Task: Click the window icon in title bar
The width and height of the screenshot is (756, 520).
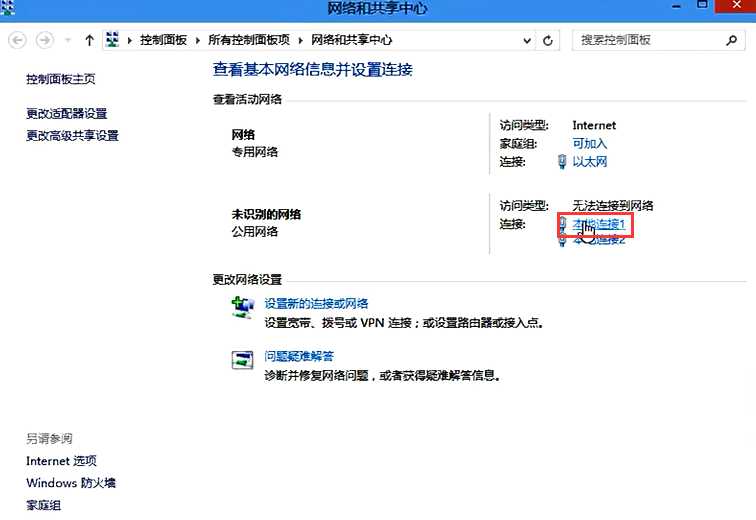Action: (x=8, y=7)
